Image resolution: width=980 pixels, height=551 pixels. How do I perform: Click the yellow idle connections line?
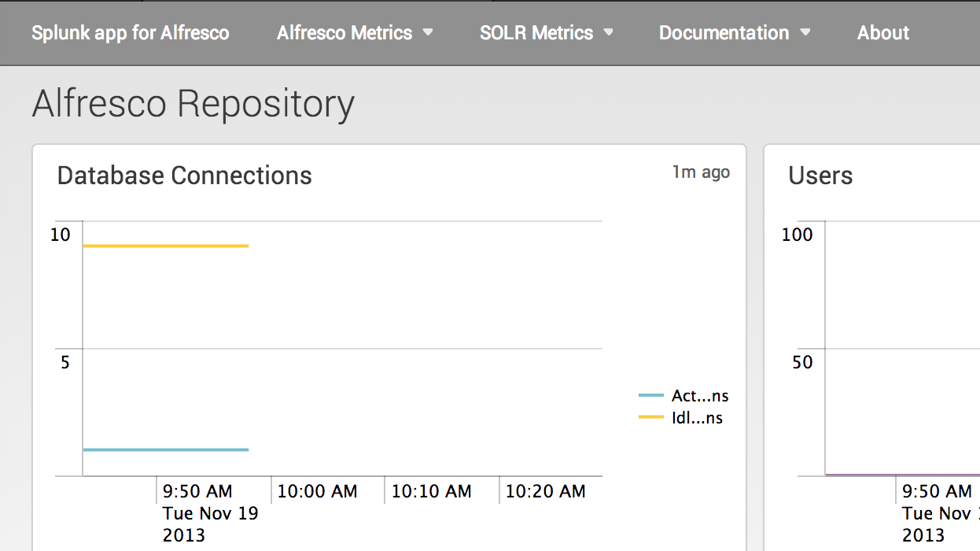(x=165, y=246)
